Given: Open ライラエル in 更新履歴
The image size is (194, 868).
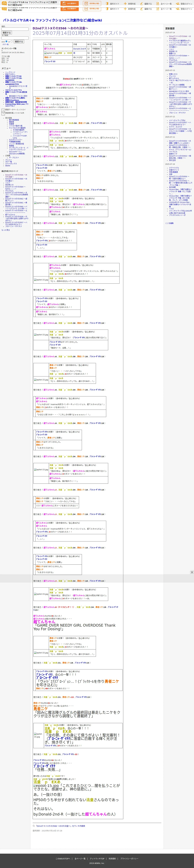Looking at the screenshot, I should pyautogui.click(x=173, y=152).
